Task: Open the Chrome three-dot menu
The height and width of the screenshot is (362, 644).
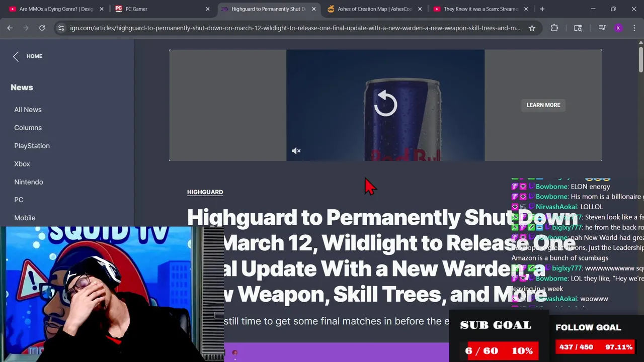Action: tap(633, 28)
